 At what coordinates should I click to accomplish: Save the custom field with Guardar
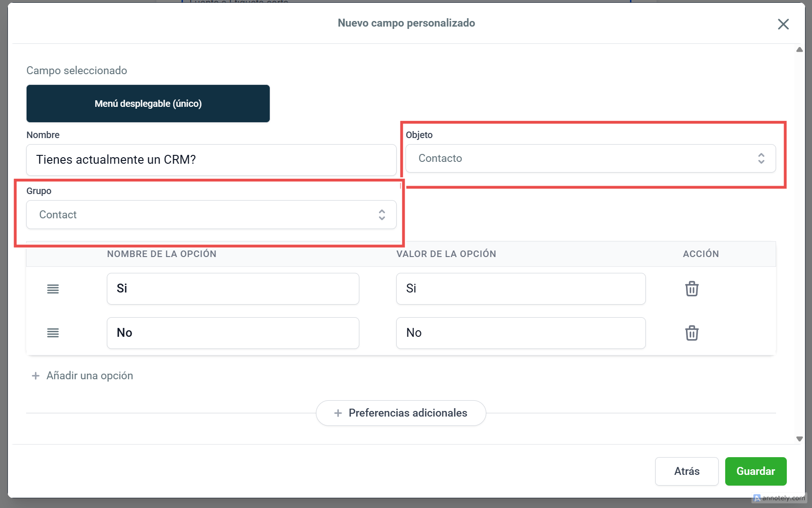tap(756, 471)
